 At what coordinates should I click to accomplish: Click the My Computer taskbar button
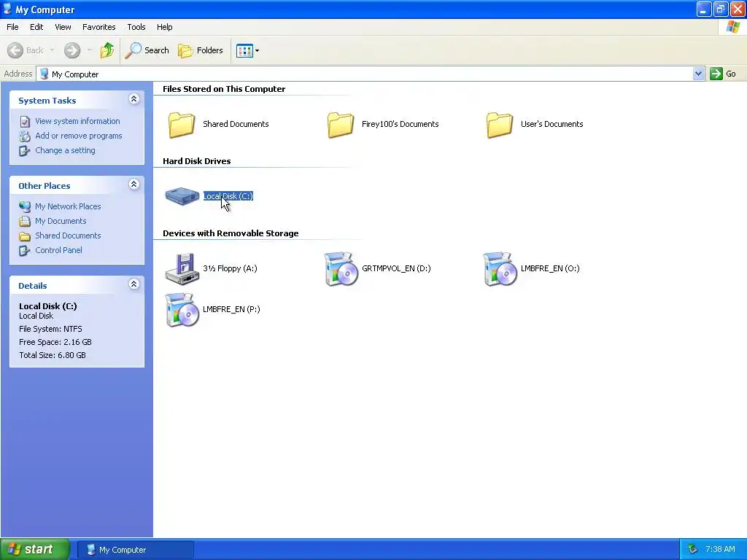click(x=135, y=550)
